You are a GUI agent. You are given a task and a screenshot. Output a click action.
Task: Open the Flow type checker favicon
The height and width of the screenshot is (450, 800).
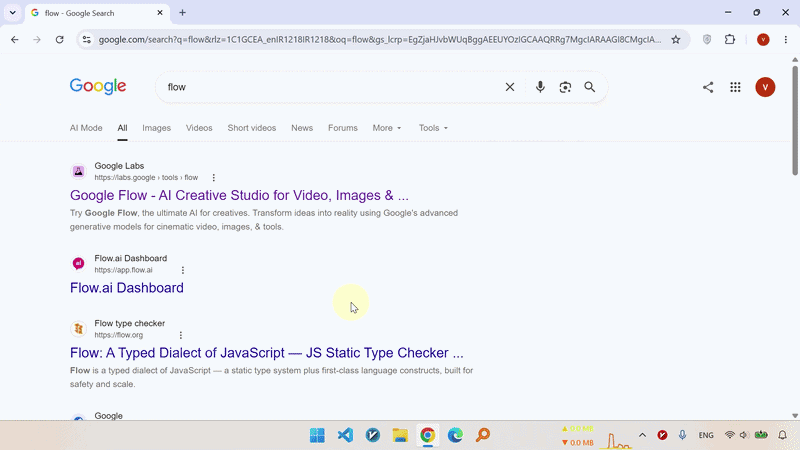tap(78, 329)
